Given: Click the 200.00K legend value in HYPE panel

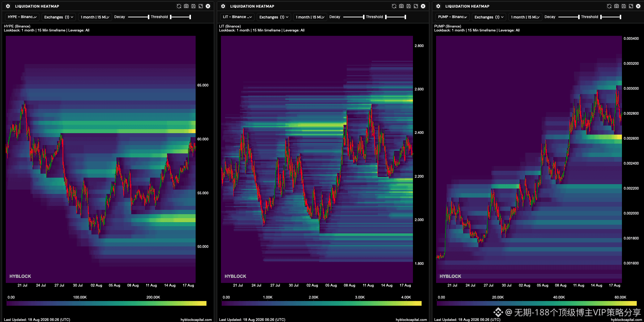Looking at the screenshot, I should point(153,297).
